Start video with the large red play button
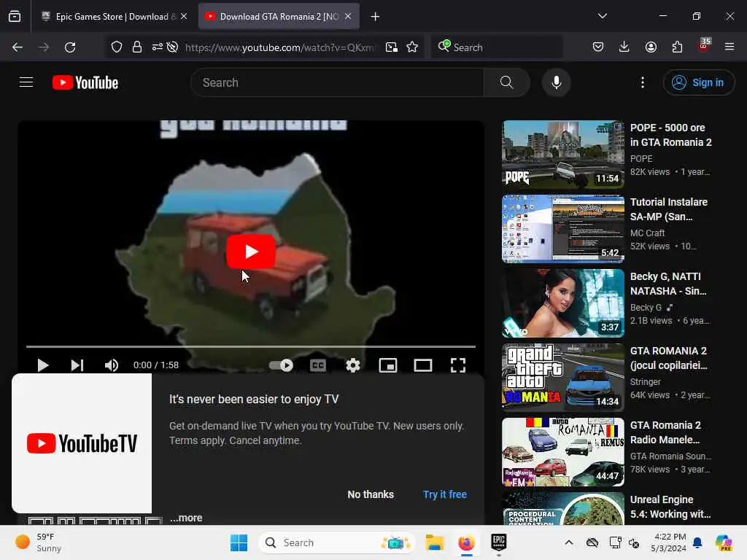The image size is (747, 560). 251,252
